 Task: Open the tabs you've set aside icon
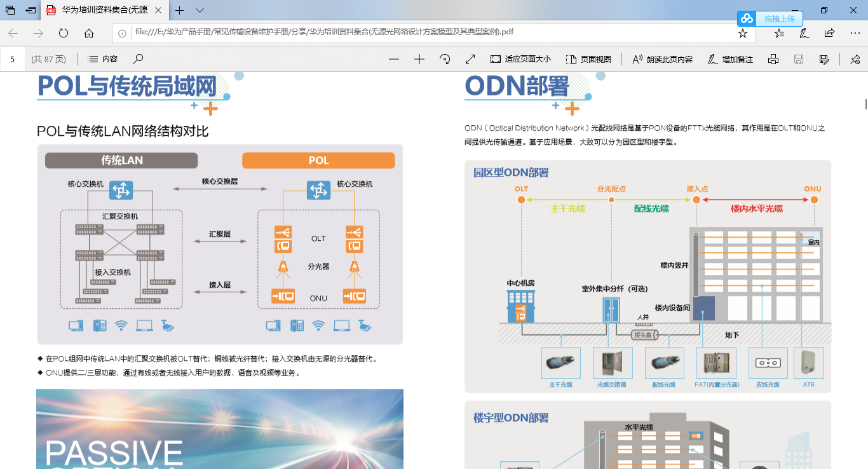pyautogui.click(x=10, y=10)
